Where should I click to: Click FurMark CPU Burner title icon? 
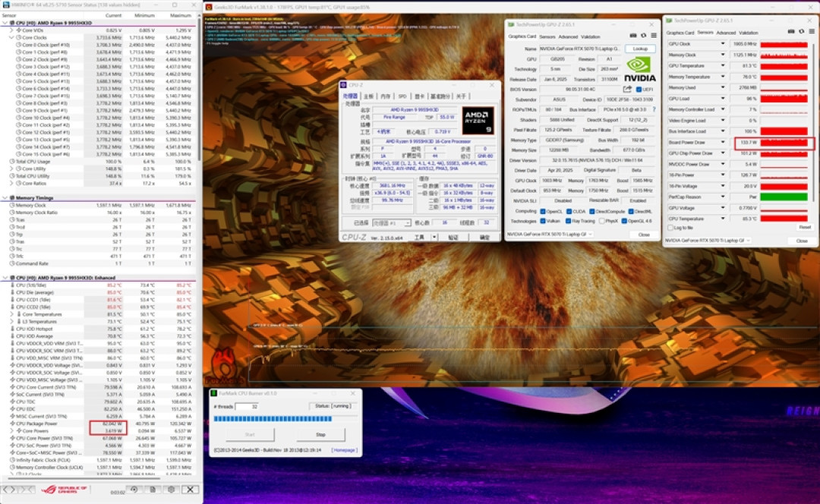(x=214, y=393)
